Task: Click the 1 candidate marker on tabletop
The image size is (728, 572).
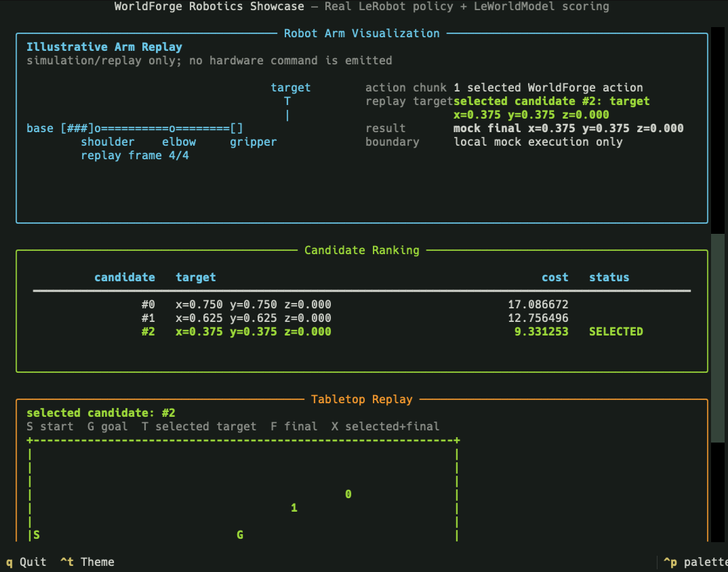Action: (294, 508)
